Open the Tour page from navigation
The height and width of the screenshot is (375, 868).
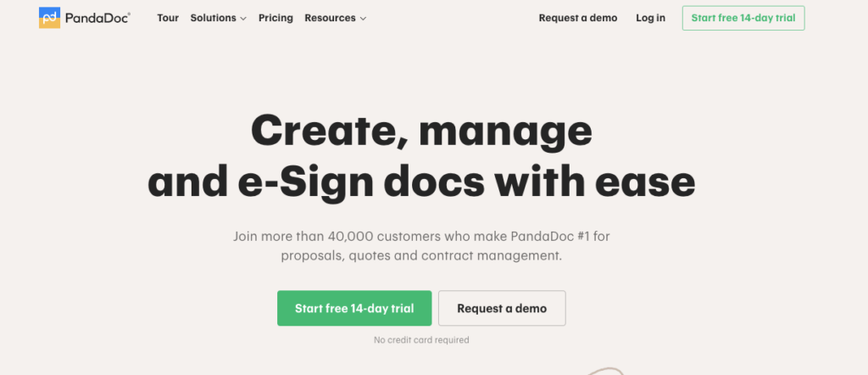[168, 19]
